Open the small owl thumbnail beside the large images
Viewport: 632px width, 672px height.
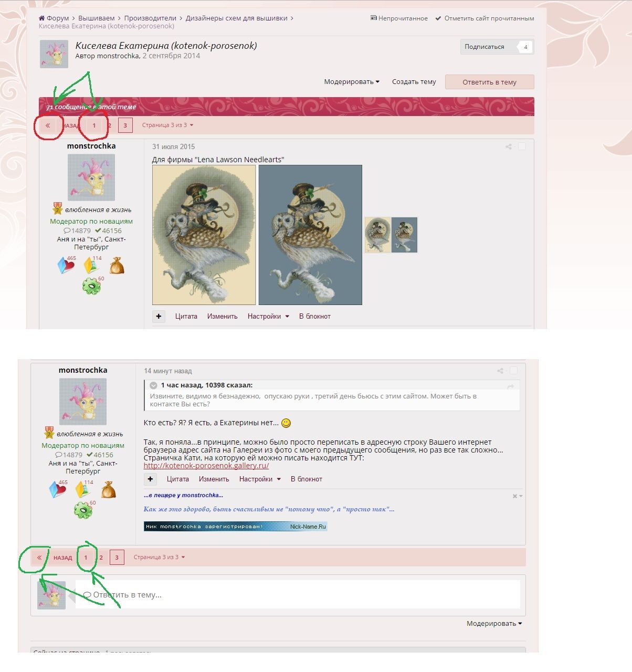(x=391, y=235)
